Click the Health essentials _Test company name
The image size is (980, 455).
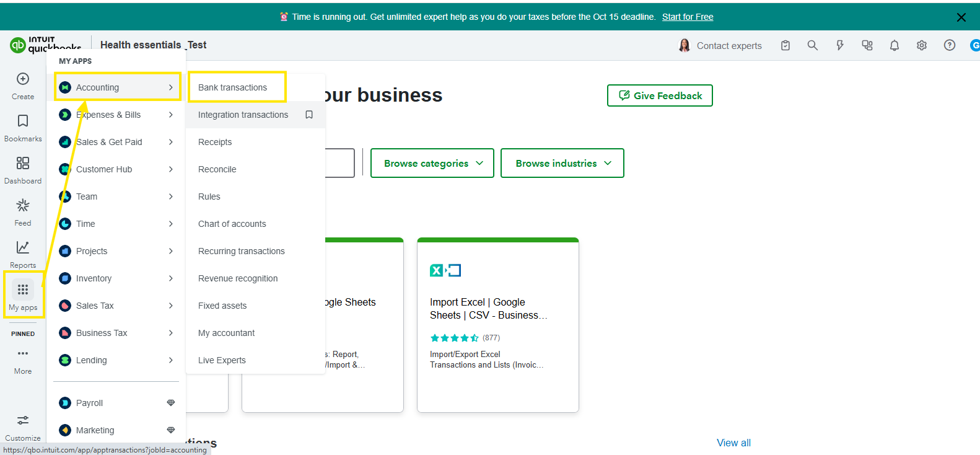click(153, 45)
